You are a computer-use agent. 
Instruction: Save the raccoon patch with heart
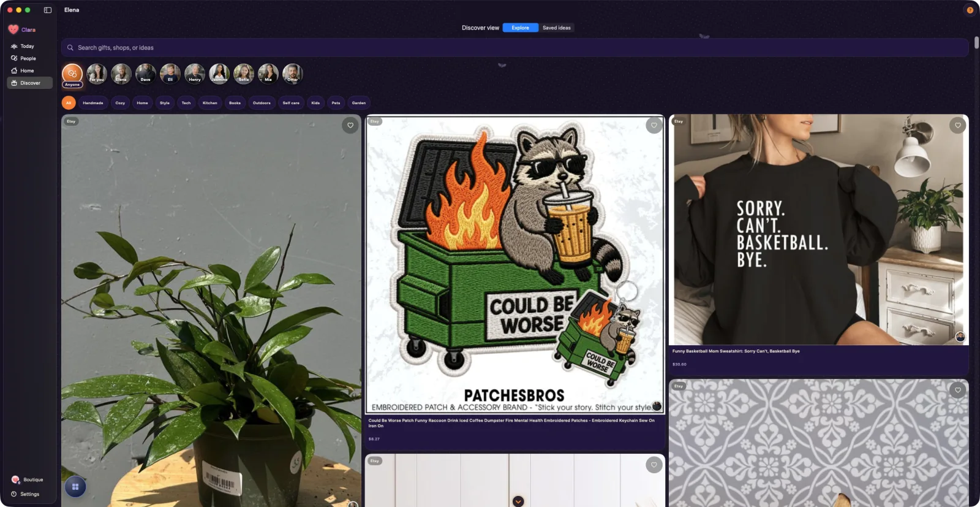[x=654, y=125]
